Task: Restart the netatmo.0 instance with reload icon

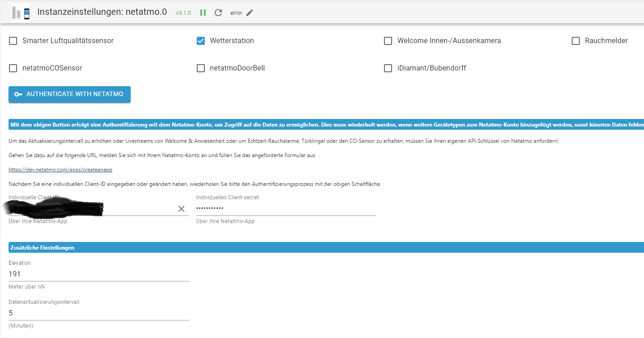Action: point(218,13)
